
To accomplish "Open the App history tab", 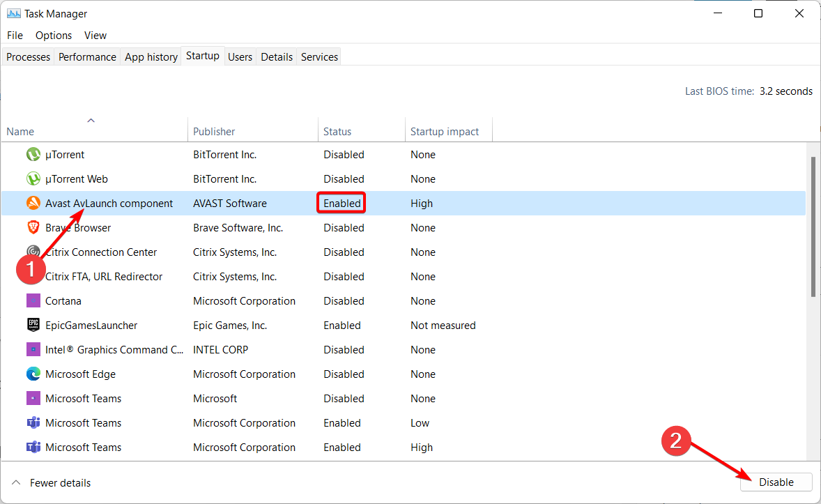I will coord(151,56).
